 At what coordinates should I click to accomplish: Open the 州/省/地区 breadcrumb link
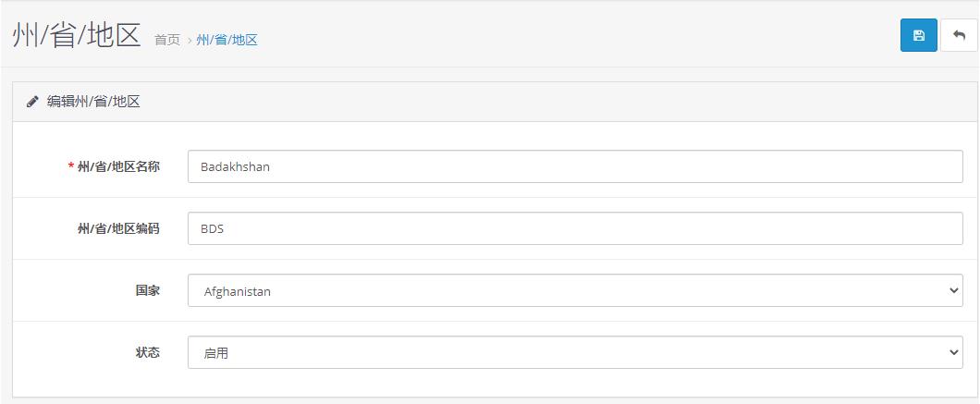coord(227,40)
